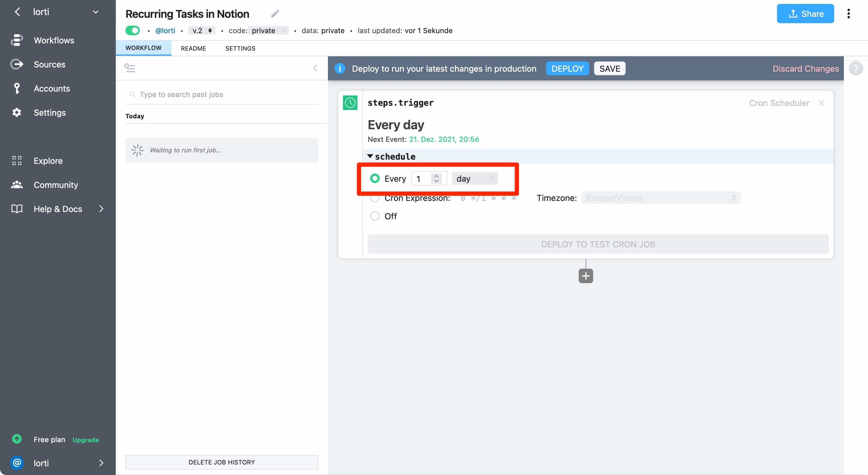Open Sources from the sidebar
868x475 pixels.
coord(49,64)
